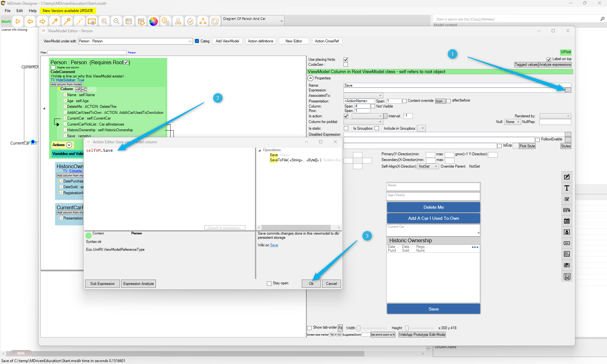Select the list widget tool icon
The height and width of the screenshot is (364, 607).
pos(567,254)
